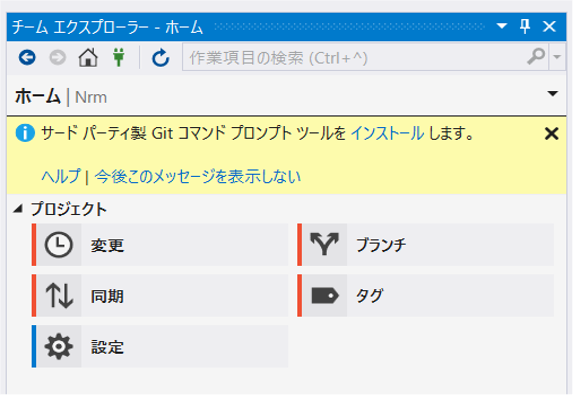The image size is (573, 395).
Task: Open the 設定 tile
Action: (x=160, y=346)
